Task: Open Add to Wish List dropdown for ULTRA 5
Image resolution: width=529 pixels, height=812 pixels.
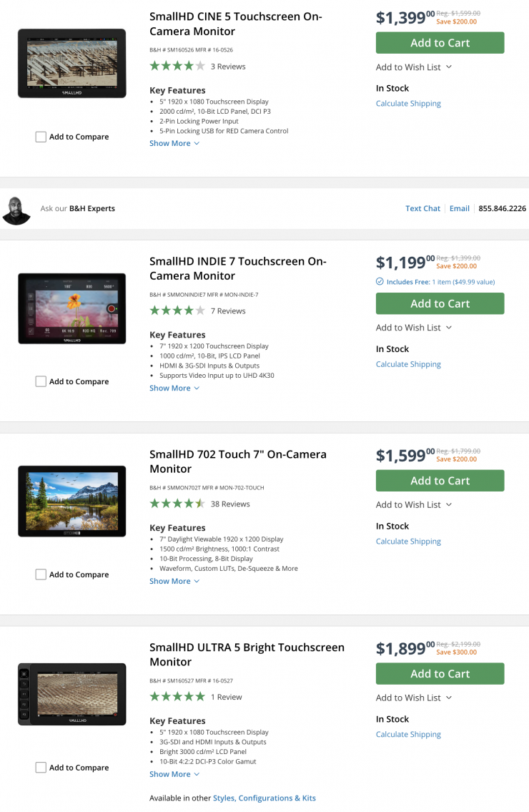Action: tap(414, 698)
